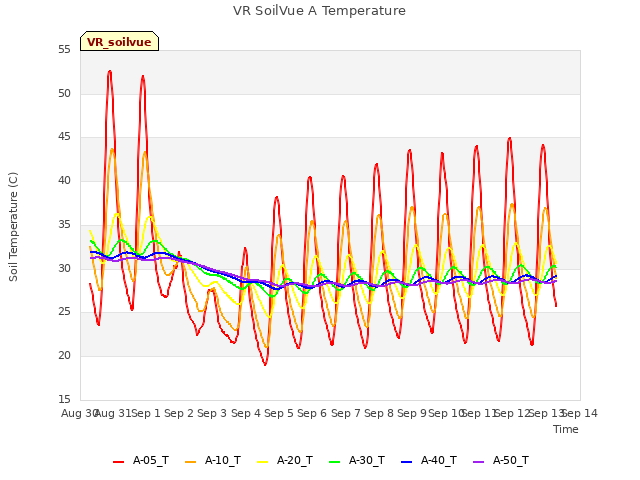Image resolution: width=640 pixels, height=480 pixels.
Task: Click the 25 y-axis tick label
Action: click(64, 312)
